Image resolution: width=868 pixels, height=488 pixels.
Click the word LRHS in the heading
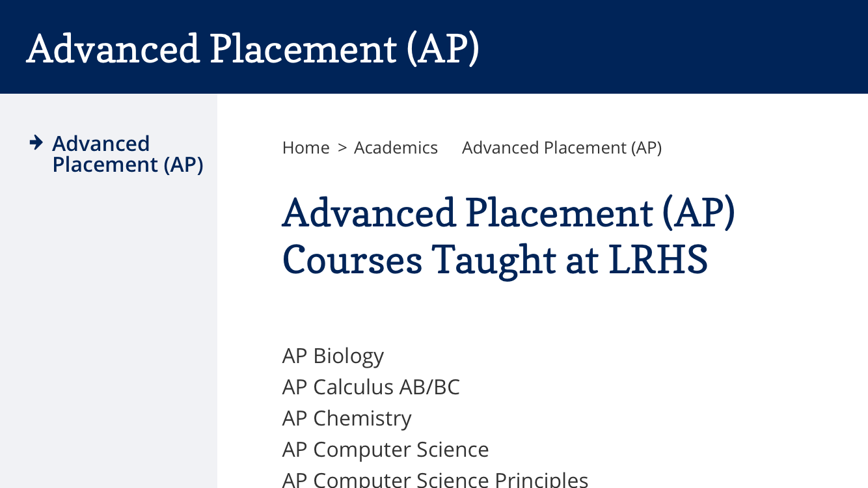(x=658, y=260)
